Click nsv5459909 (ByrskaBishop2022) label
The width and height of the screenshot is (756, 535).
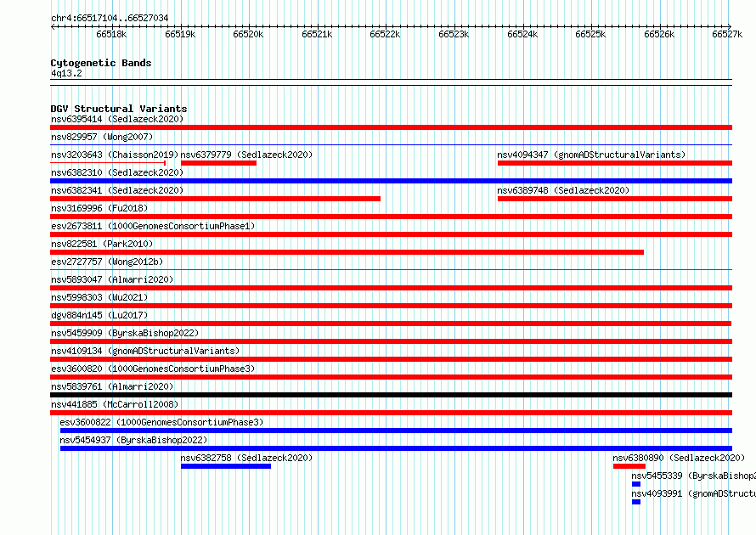[125, 333]
